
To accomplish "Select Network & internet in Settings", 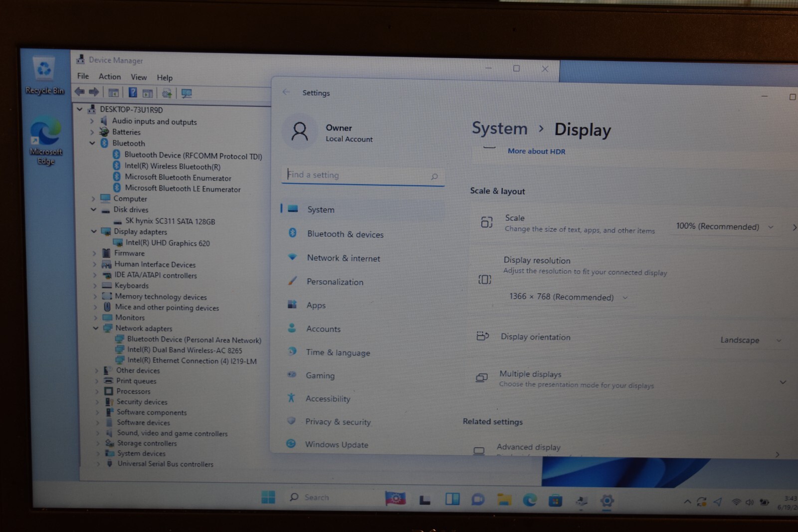I will click(362, 258).
